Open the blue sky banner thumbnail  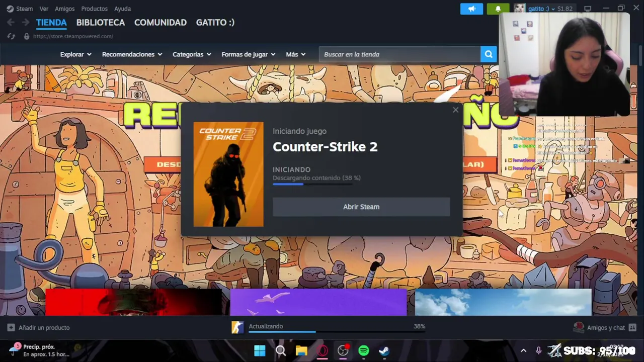pyautogui.click(x=503, y=302)
